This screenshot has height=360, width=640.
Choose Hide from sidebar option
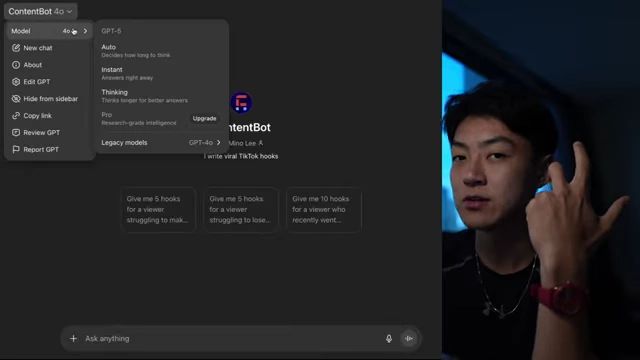(49, 99)
